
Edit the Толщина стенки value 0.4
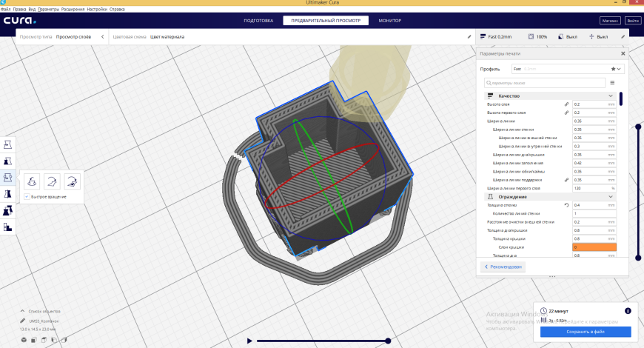pos(594,205)
